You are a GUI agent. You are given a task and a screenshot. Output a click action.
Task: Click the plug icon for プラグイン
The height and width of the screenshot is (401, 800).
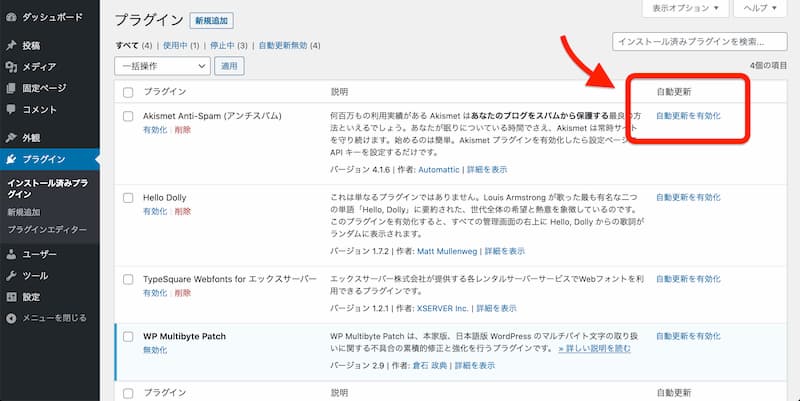coord(11,159)
